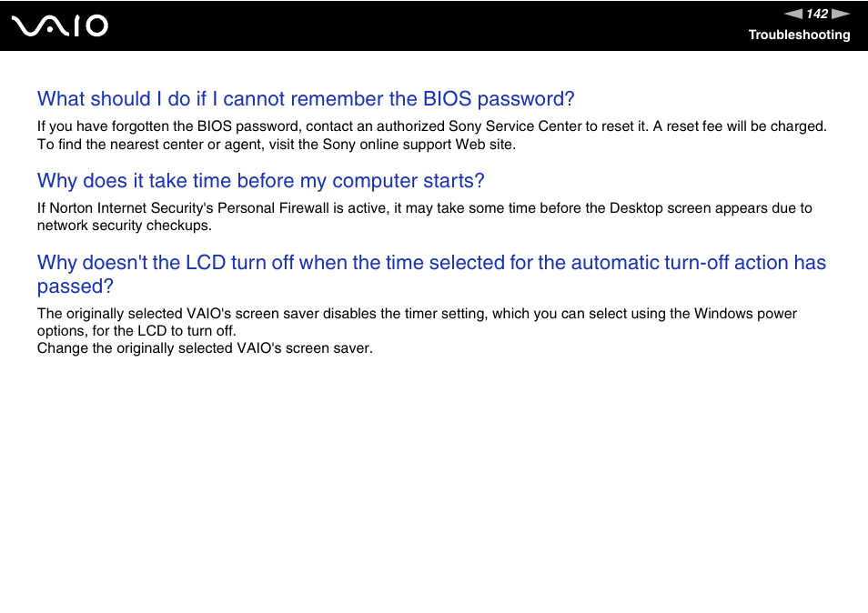Click 'A reset fee will be charged' sentence
The image size is (868, 613).
click(x=740, y=126)
